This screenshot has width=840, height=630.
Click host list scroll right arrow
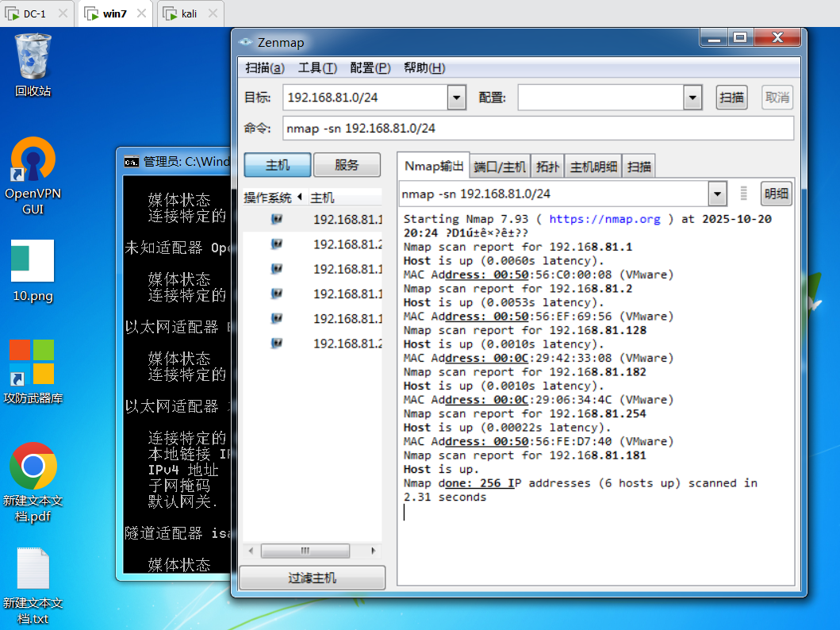click(374, 551)
